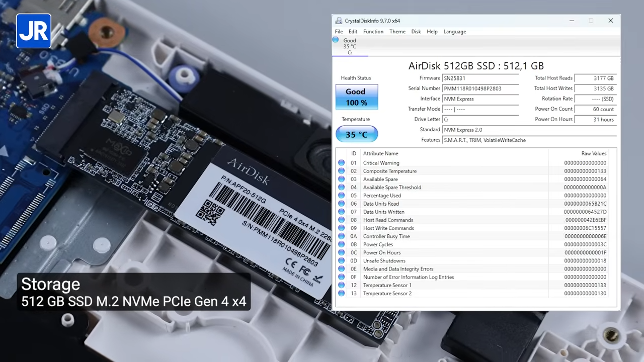This screenshot has width=644, height=362.
Task: Click the status orb beside Unsafe Shutdowns
Action: (x=342, y=261)
